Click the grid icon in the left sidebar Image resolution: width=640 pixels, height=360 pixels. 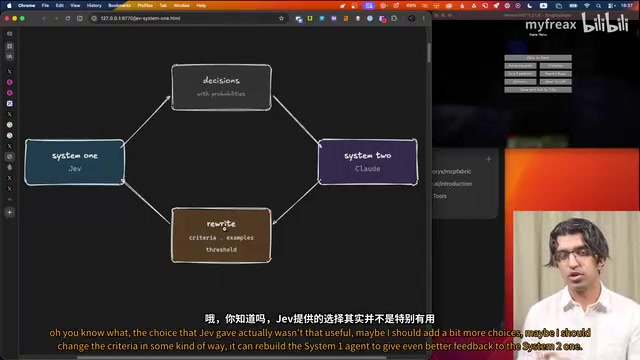tap(9, 46)
